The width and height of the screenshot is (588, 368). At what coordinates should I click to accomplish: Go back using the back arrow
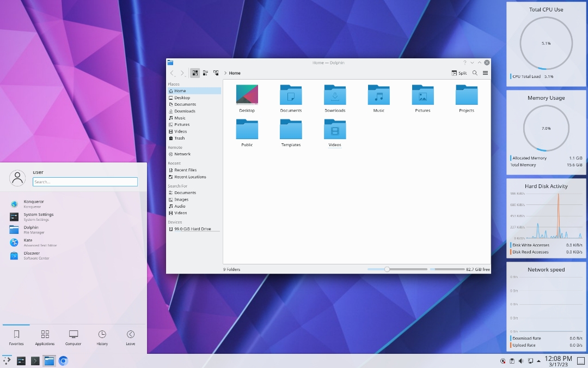[x=172, y=73]
